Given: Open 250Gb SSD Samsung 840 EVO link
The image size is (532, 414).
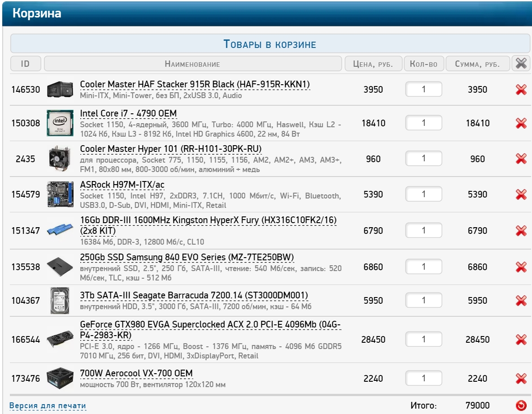Looking at the screenshot, I should (x=187, y=258).
